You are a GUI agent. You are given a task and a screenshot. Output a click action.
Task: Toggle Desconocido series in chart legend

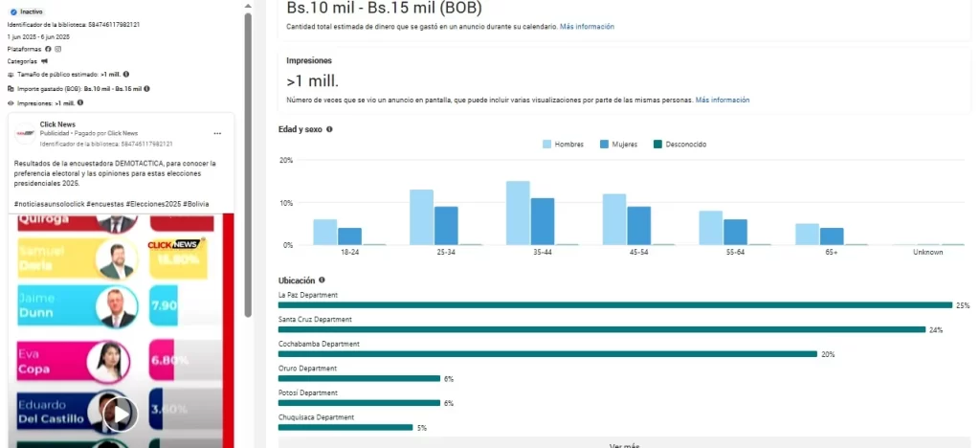pyautogui.click(x=679, y=145)
